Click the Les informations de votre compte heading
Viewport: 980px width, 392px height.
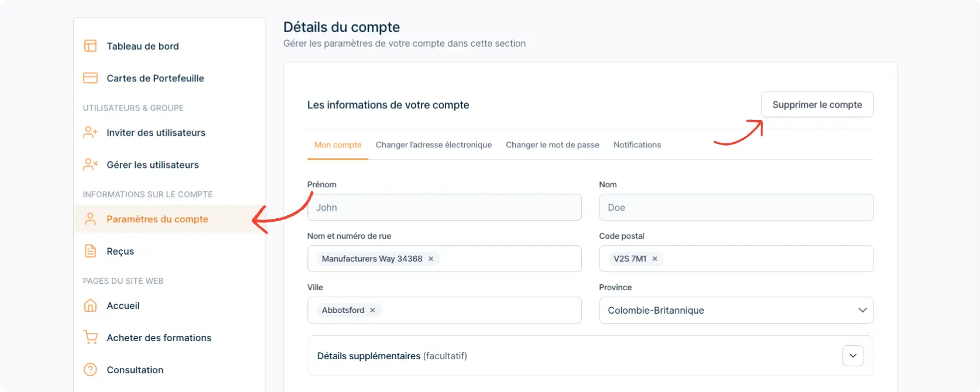(388, 105)
